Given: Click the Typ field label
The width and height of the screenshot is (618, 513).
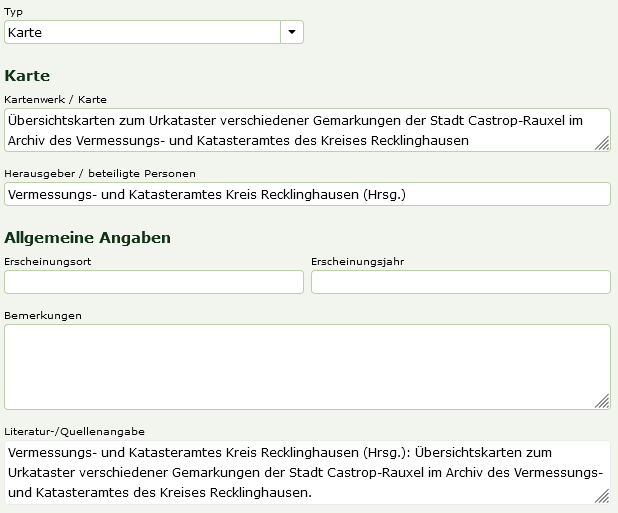Looking at the screenshot, I should point(13,12).
